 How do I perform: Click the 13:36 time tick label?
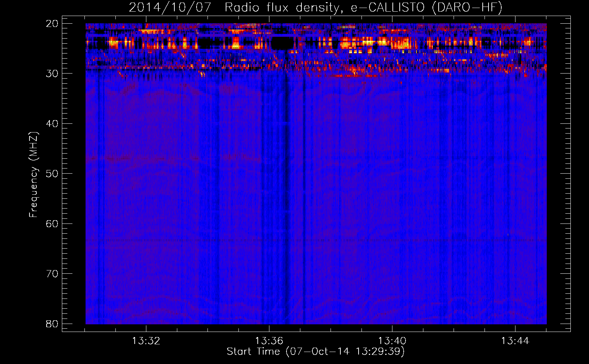click(x=269, y=341)
